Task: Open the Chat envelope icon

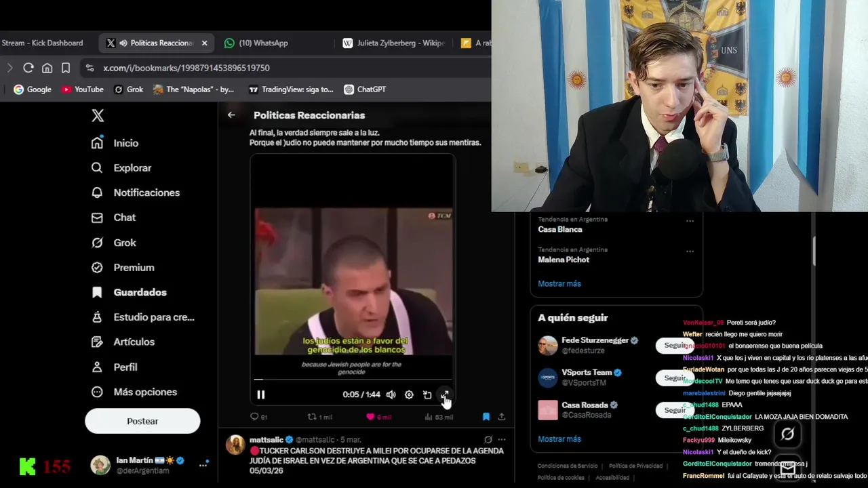Action: (97, 218)
